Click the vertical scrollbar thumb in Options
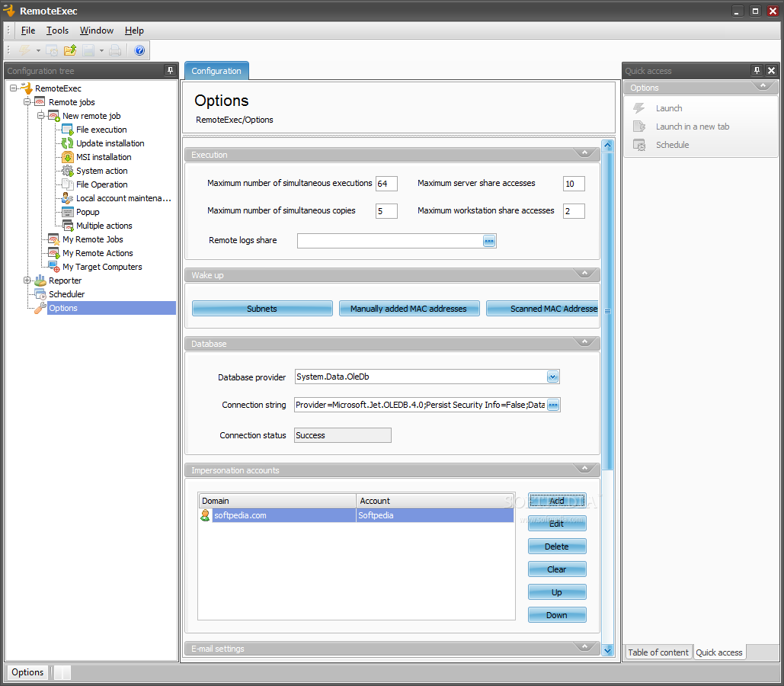This screenshot has height=686, width=784. 607,311
